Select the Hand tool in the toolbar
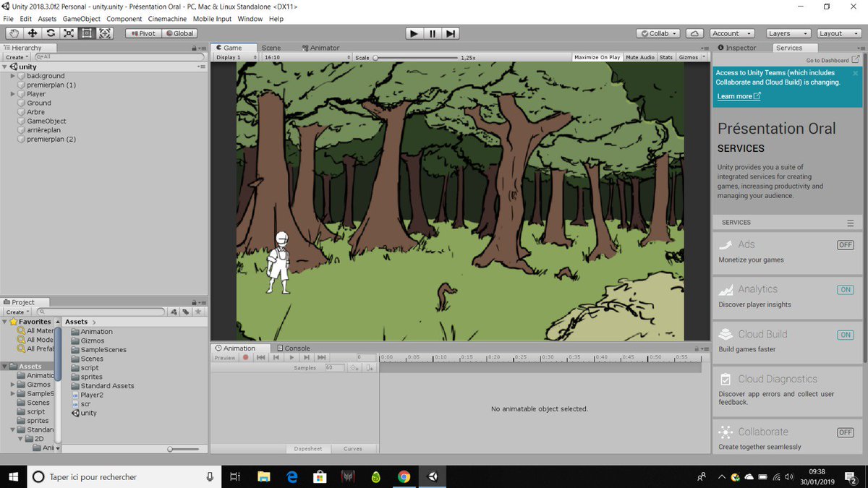The image size is (868, 488). coord(14,33)
